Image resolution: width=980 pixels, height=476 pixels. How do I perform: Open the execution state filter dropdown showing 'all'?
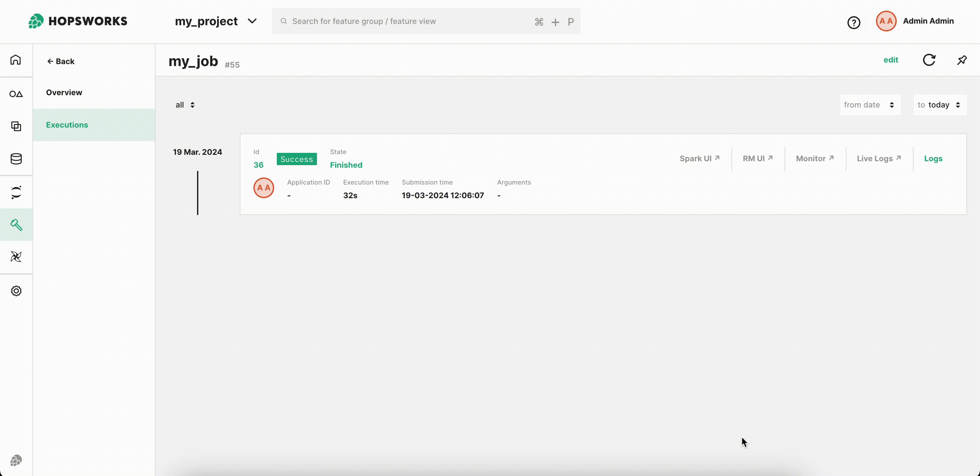[x=185, y=105]
